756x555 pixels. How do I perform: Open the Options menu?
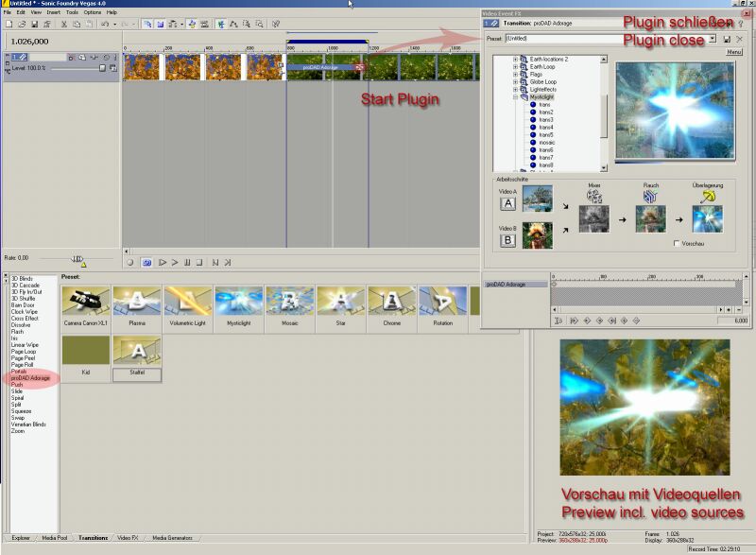92,12
